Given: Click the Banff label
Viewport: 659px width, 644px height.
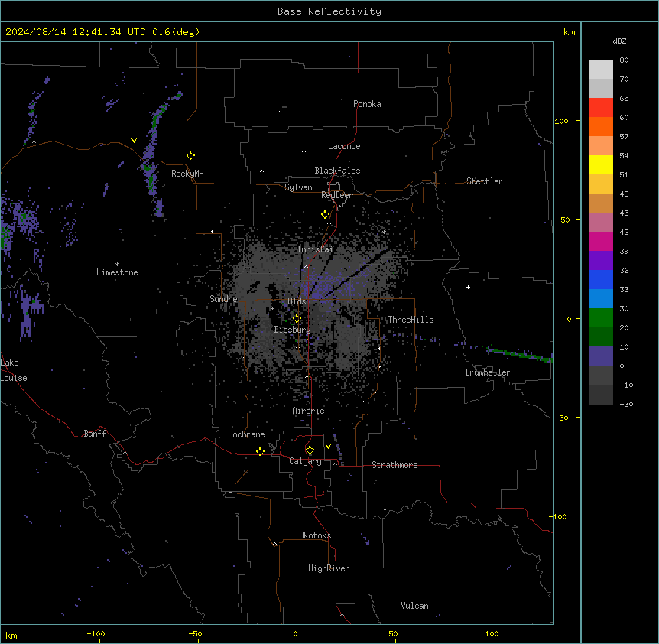Looking at the screenshot, I should tap(95, 434).
